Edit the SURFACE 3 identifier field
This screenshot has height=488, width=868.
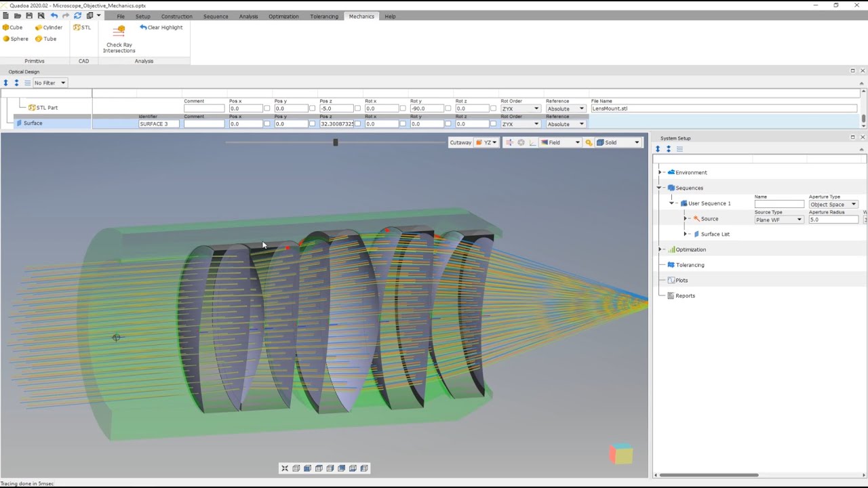pos(159,124)
